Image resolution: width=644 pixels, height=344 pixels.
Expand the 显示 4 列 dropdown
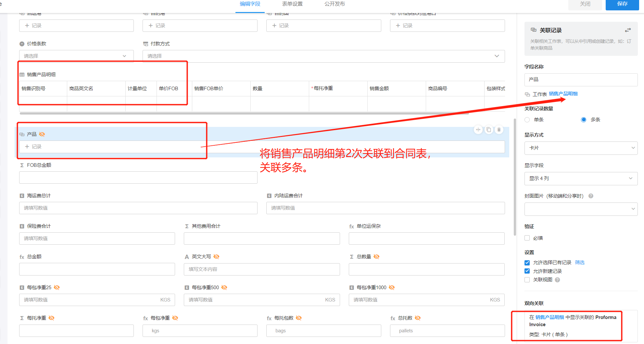581,178
